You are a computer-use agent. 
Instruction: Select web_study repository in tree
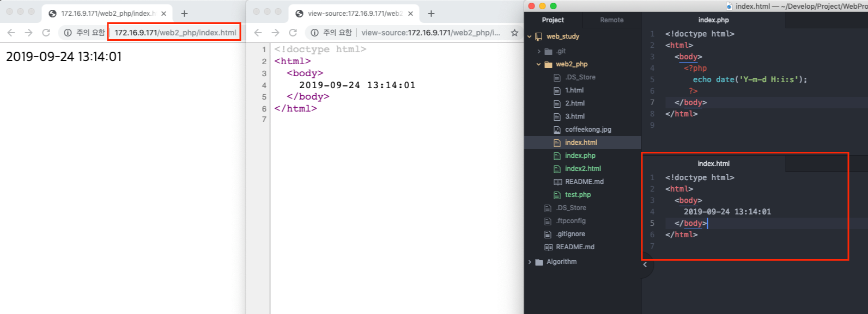point(563,36)
